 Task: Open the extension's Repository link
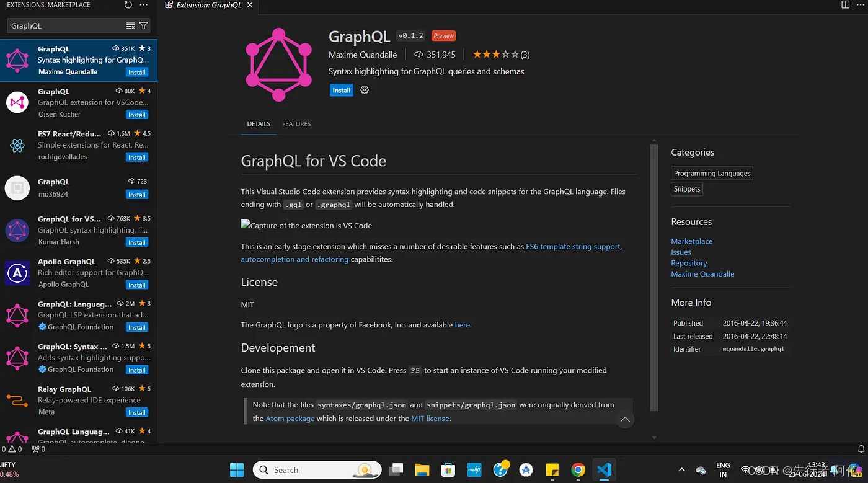coord(689,262)
